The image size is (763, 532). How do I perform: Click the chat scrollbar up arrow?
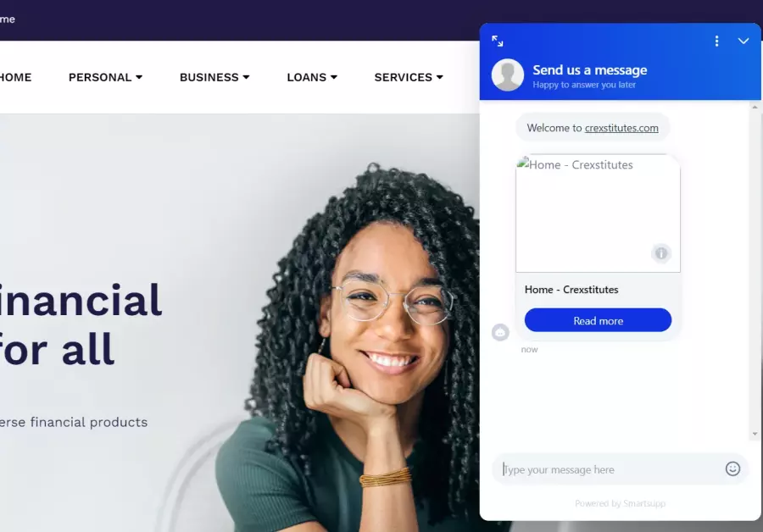point(755,107)
